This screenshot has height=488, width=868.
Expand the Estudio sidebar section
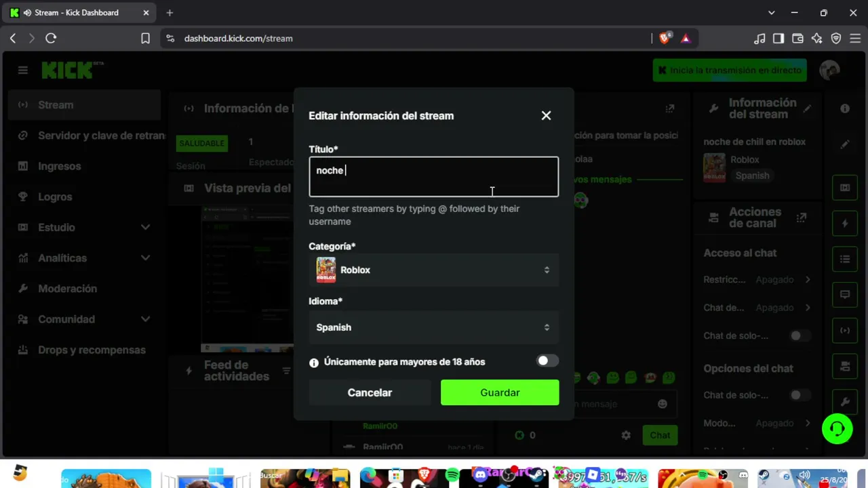[84, 227]
